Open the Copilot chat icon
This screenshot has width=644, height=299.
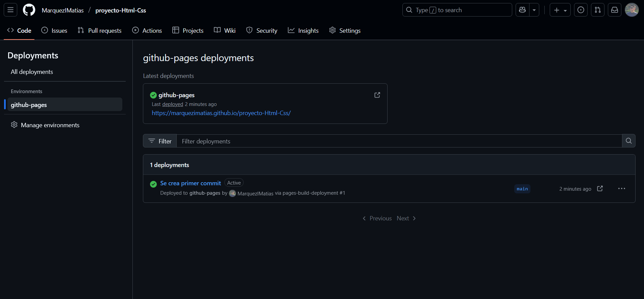click(x=522, y=10)
